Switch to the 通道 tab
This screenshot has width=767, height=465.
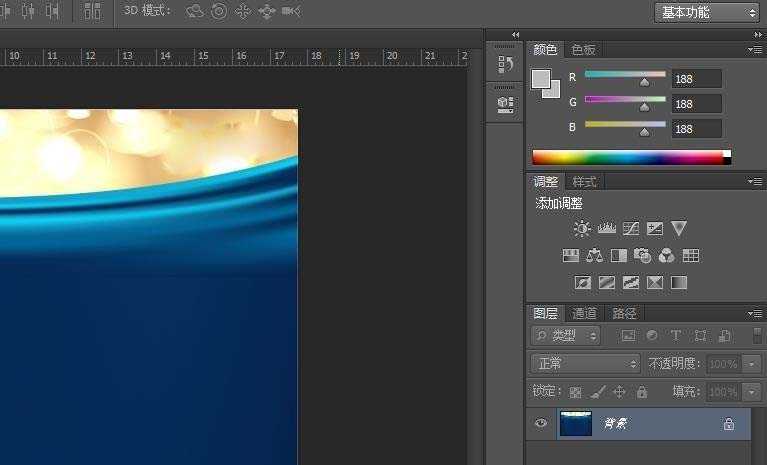point(584,313)
